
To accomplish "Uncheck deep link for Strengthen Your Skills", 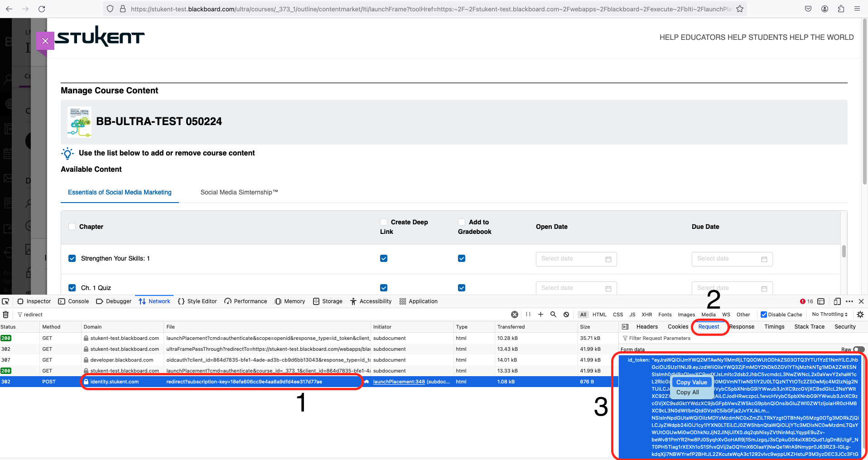I will click(384, 258).
